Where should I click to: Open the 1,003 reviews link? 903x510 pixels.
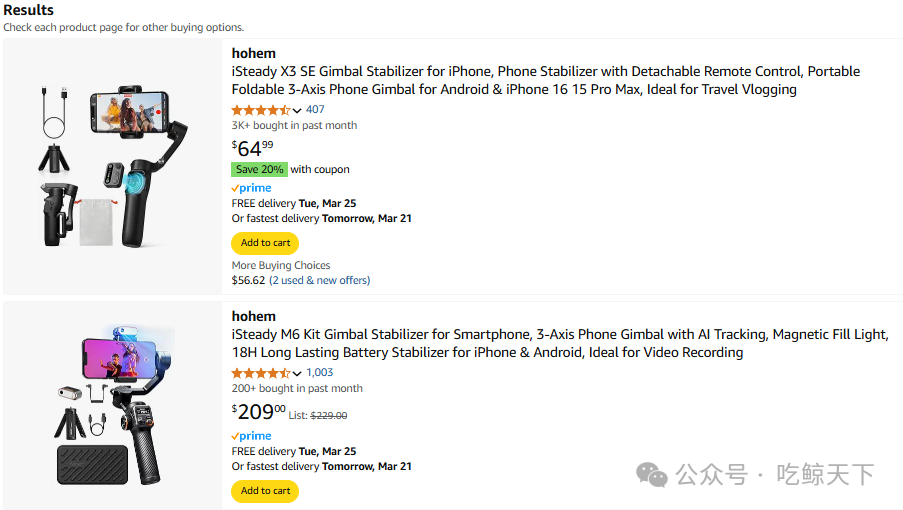tap(320, 373)
